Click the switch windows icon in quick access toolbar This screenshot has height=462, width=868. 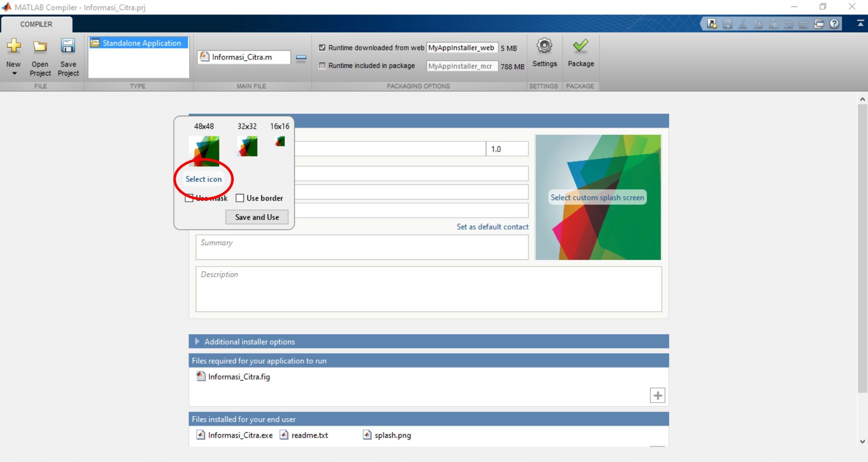coord(819,24)
